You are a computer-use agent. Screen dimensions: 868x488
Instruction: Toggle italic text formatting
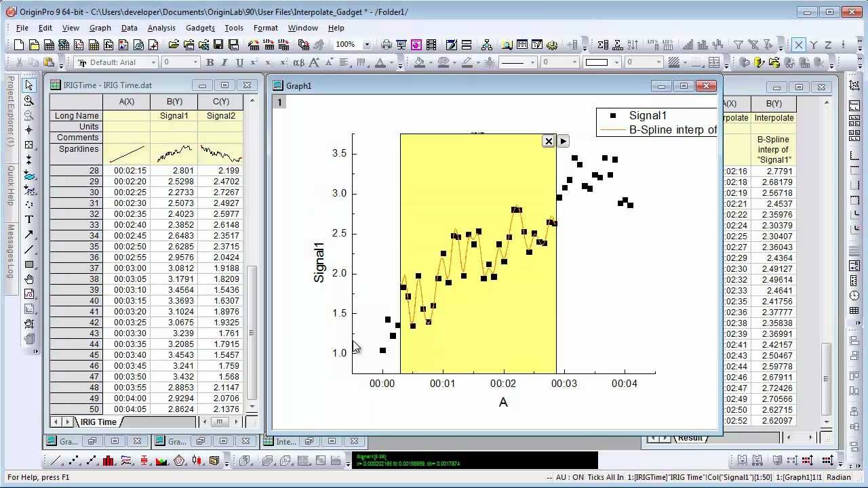point(224,62)
